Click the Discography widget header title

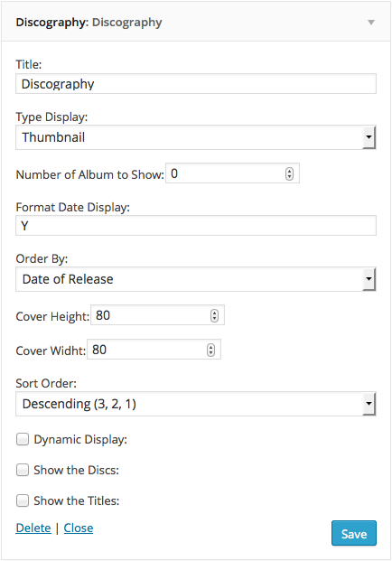coord(89,23)
